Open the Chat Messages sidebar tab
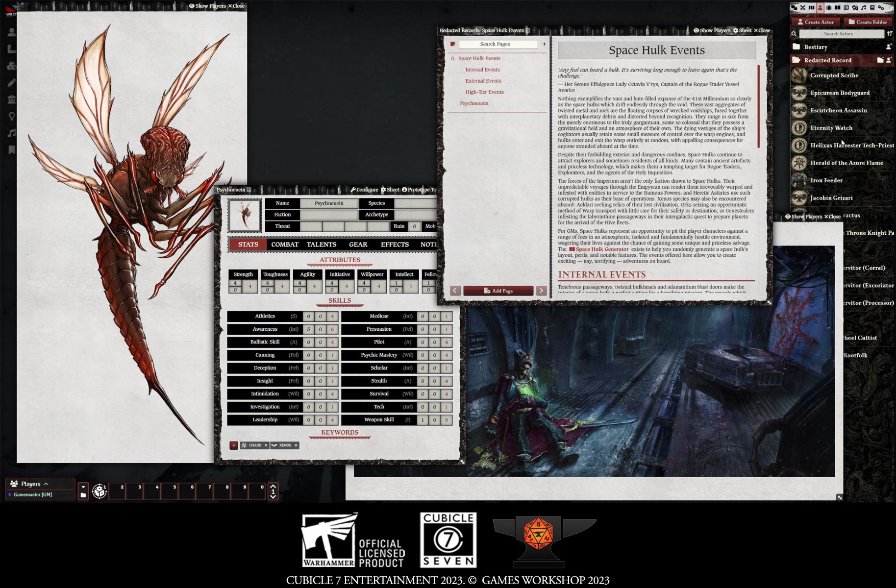This screenshot has width=896, height=588. 794,8
